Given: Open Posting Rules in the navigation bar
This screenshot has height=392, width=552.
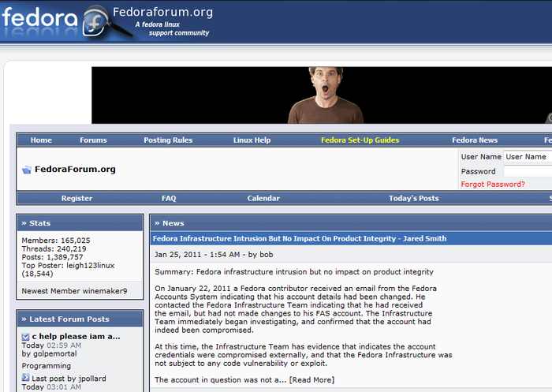Looking at the screenshot, I should coord(168,140).
